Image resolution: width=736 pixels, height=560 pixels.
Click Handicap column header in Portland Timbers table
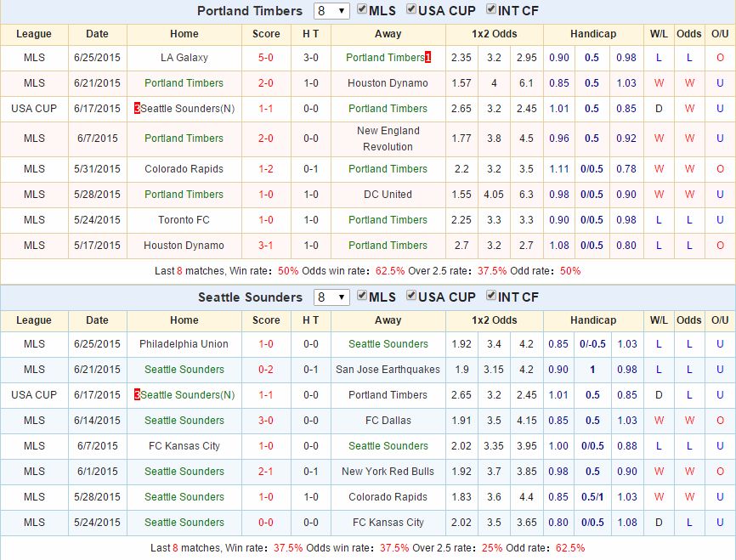click(593, 34)
